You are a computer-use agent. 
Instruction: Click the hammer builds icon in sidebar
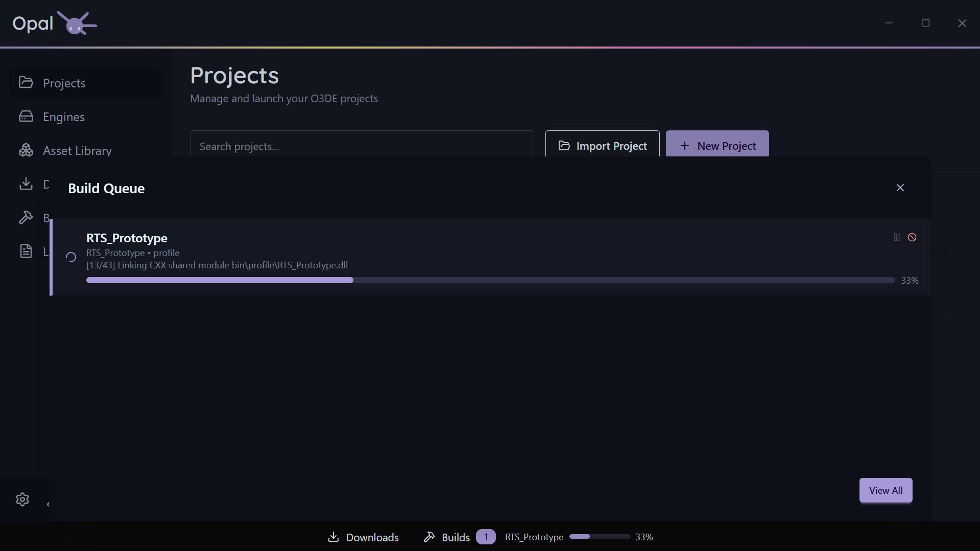click(26, 218)
